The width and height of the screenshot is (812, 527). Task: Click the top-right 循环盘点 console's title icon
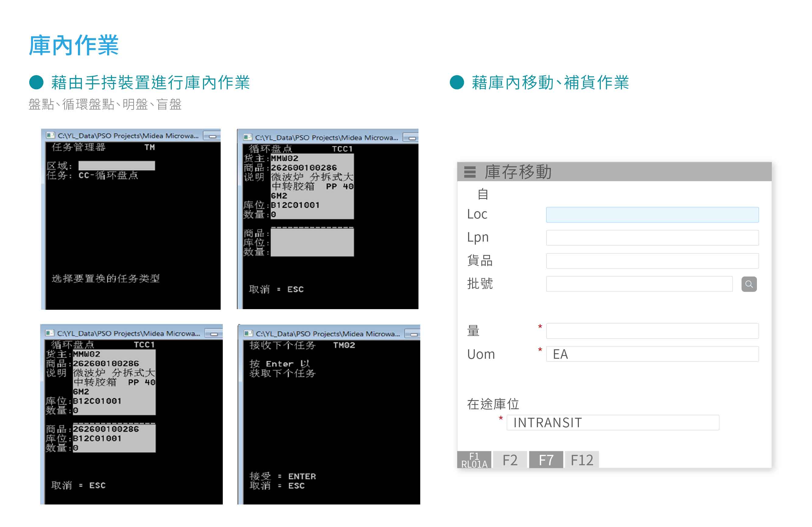click(248, 138)
